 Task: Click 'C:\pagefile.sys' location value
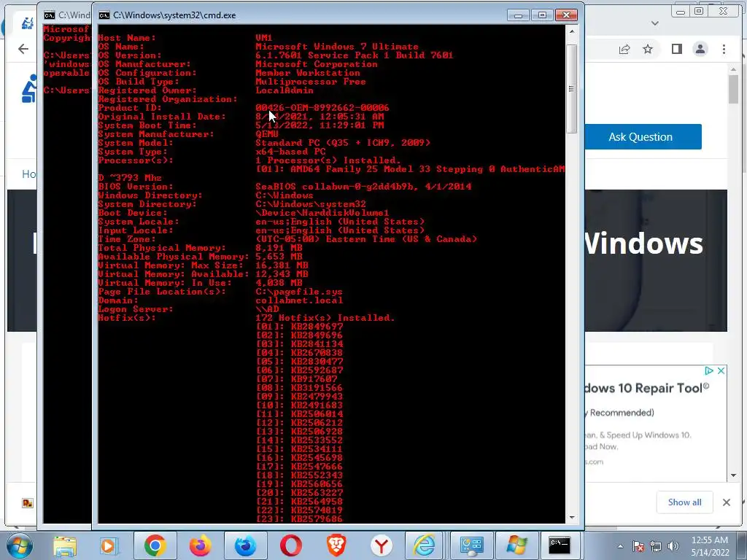[x=298, y=292]
